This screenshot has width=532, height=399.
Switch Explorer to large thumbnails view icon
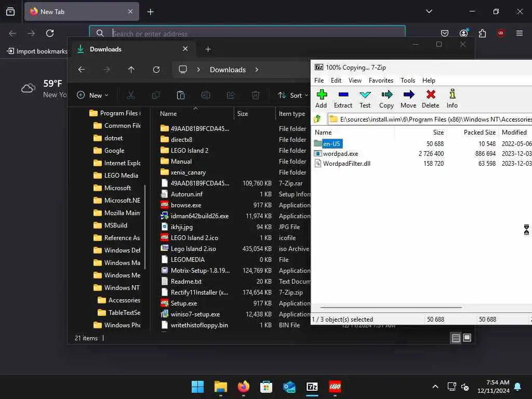tap(467, 338)
